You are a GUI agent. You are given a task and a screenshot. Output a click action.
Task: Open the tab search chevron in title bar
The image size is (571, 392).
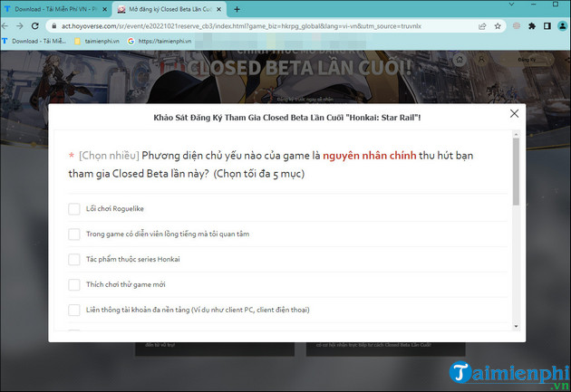511,4
